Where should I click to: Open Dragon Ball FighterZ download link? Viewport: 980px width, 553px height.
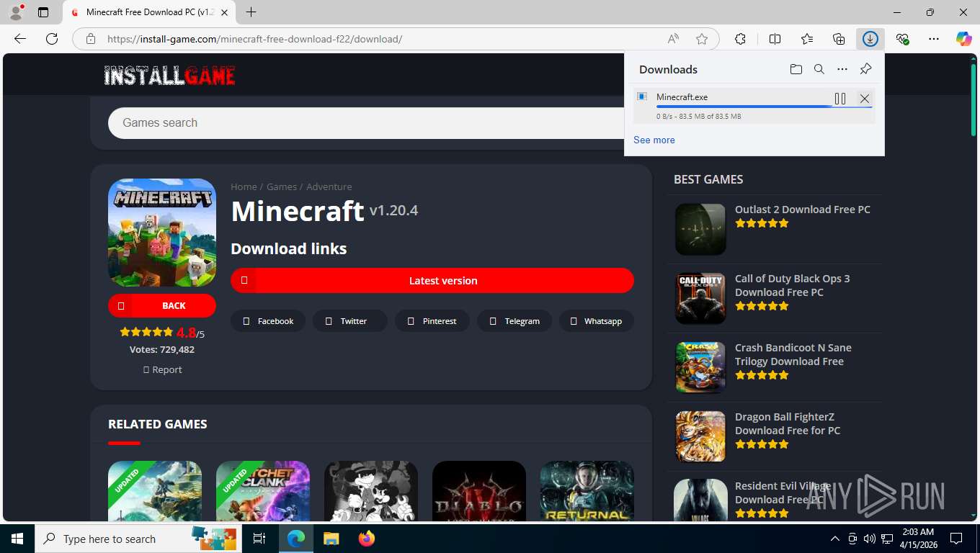tap(788, 423)
